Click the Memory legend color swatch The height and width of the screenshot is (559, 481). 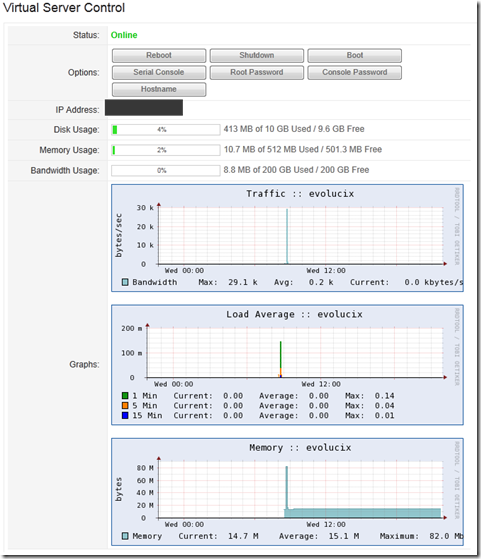tap(125, 536)
